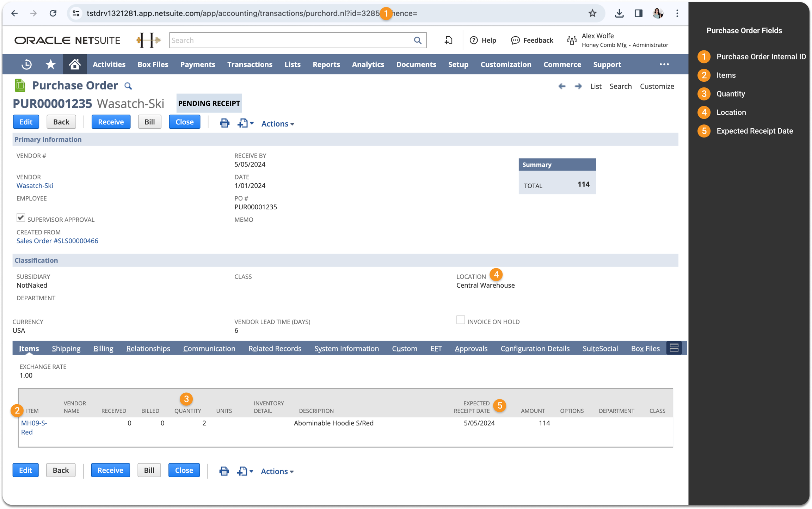Switch to the Shipping subtab
The width and height of the screenshot is (812, 509).
point(66,349)
